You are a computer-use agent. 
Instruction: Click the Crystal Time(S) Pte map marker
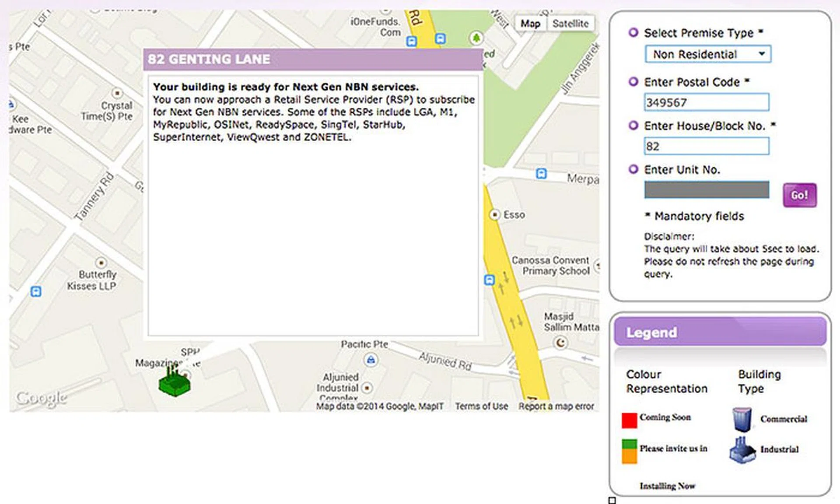[x=117, y=93]
